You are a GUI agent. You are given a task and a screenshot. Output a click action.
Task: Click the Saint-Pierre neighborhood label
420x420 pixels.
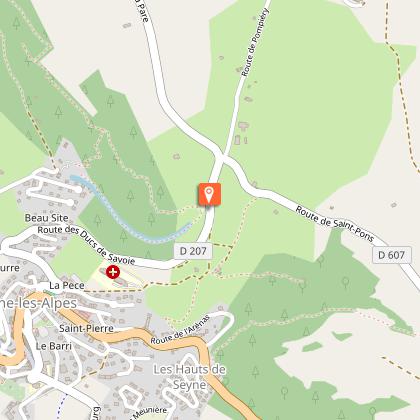(86, 328)
